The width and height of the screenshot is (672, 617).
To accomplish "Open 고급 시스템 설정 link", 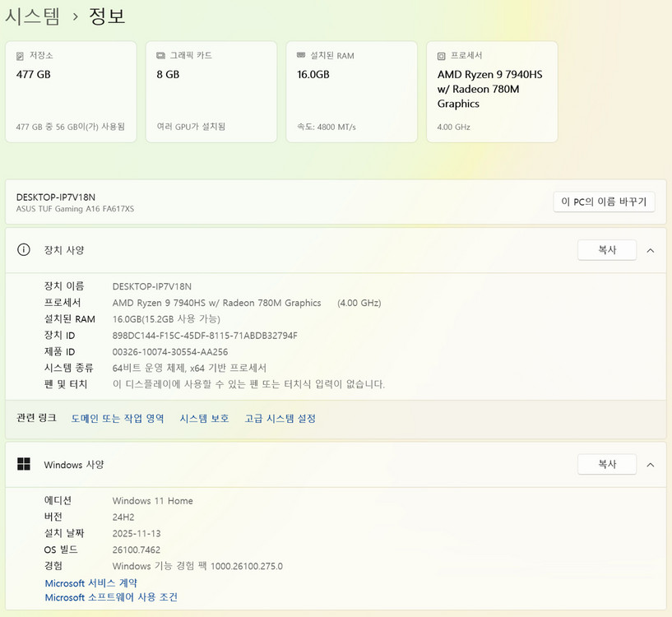I will 280,419.
